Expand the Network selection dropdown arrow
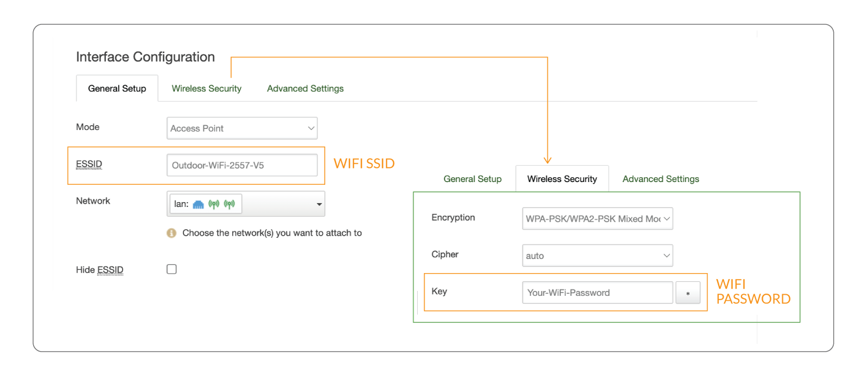 click(319, 204)
